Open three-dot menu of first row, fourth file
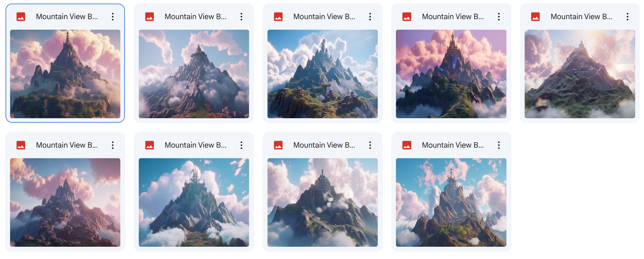The width and height of the screenshot is (644, 259). [499, 17]
